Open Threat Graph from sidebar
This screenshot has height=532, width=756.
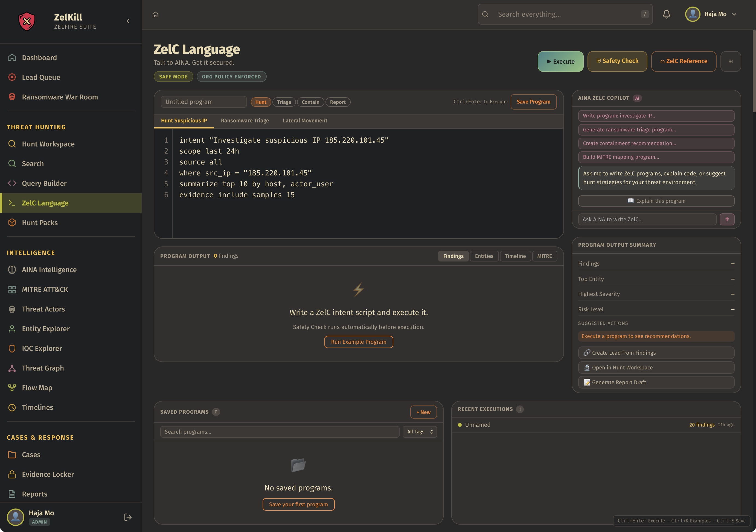(x=43, y=368)
